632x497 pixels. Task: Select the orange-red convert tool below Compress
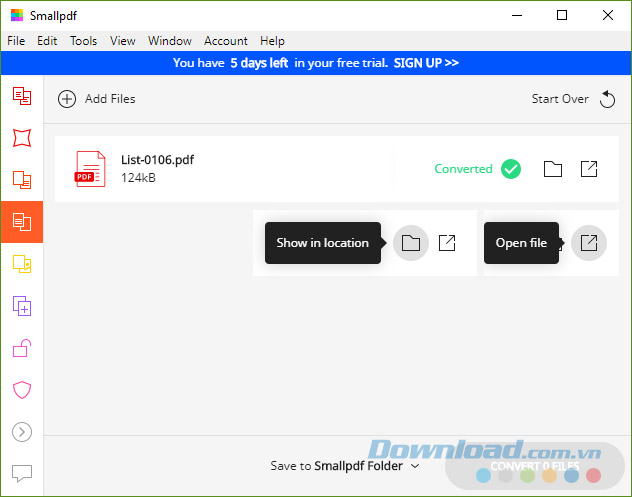[22, 180]
